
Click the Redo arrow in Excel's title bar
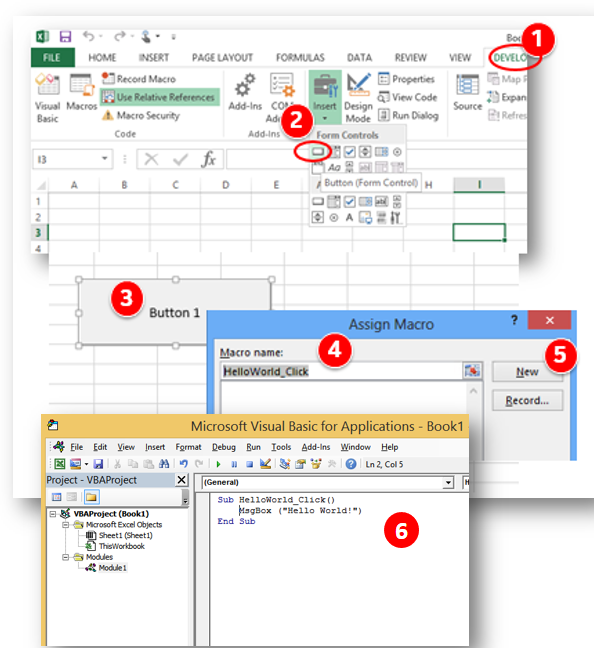[119, 36]
